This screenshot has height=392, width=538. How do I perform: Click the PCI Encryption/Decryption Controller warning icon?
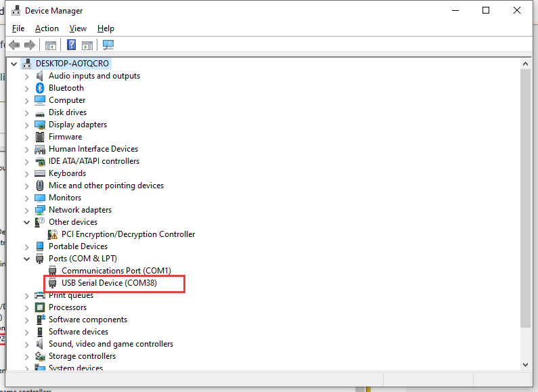point(53,234)
